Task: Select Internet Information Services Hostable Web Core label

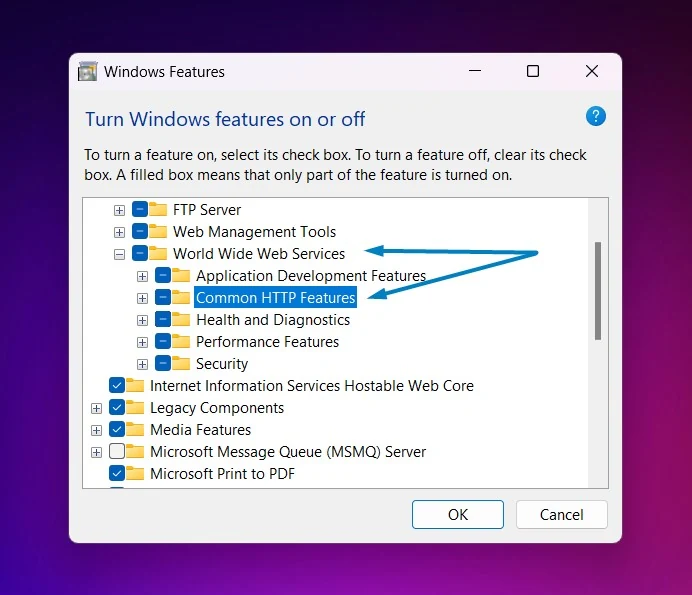Action: point(312,386)
